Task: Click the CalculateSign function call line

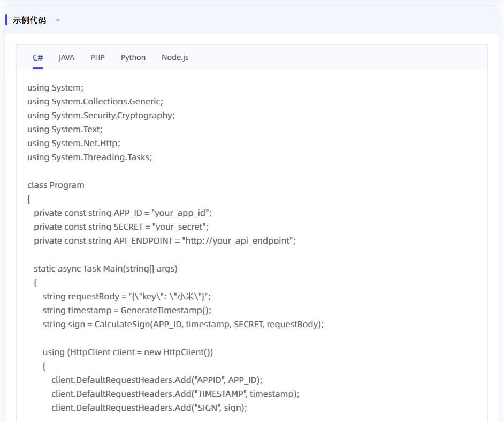Action: (183, 324)
